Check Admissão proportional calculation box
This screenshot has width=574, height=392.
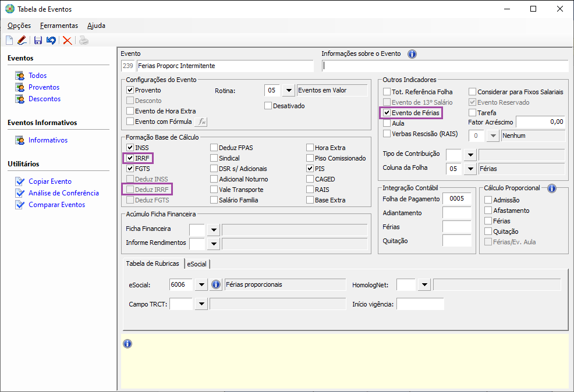coord(488,199)
